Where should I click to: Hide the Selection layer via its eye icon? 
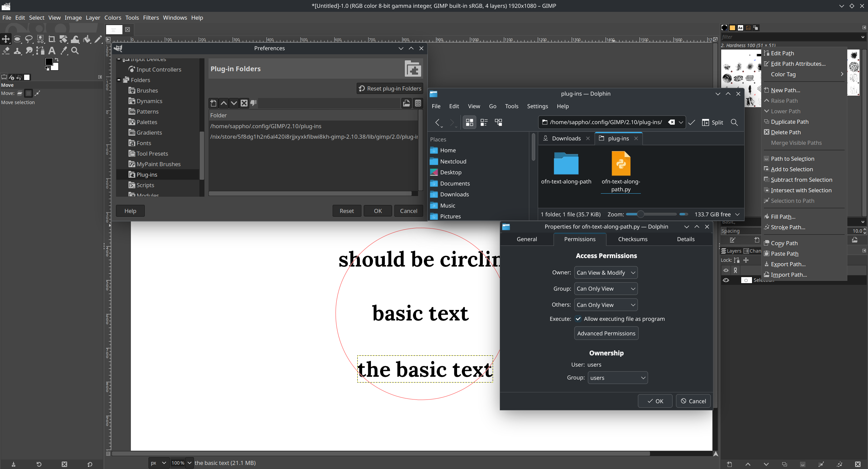tap(726, 280)
